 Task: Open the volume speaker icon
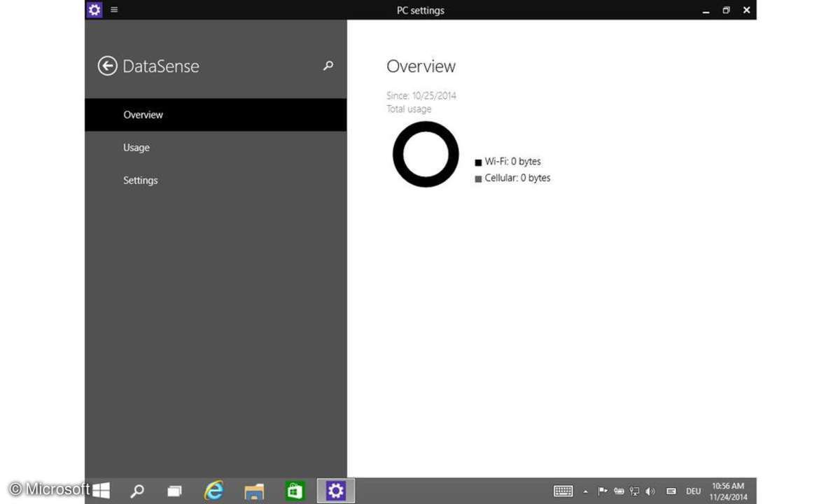[x=650, y=491]
